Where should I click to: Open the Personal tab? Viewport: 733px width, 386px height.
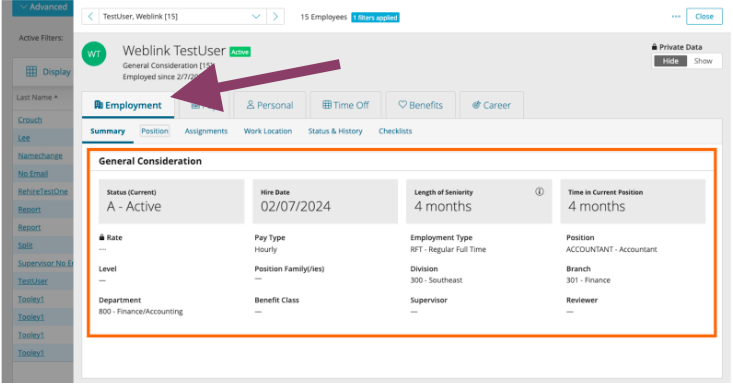coord(270,105)
